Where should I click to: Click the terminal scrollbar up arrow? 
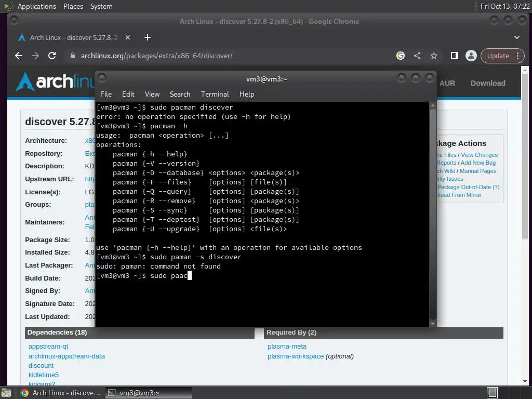[433, 106]
